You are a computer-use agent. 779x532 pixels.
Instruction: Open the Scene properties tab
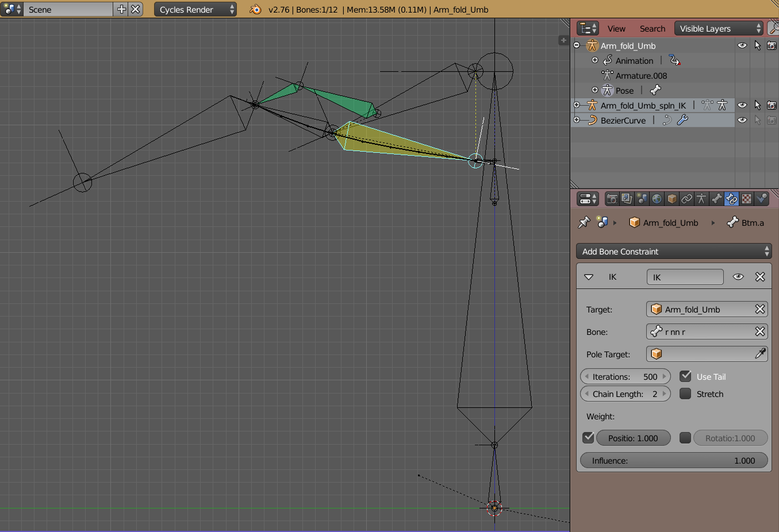[642, 199]
